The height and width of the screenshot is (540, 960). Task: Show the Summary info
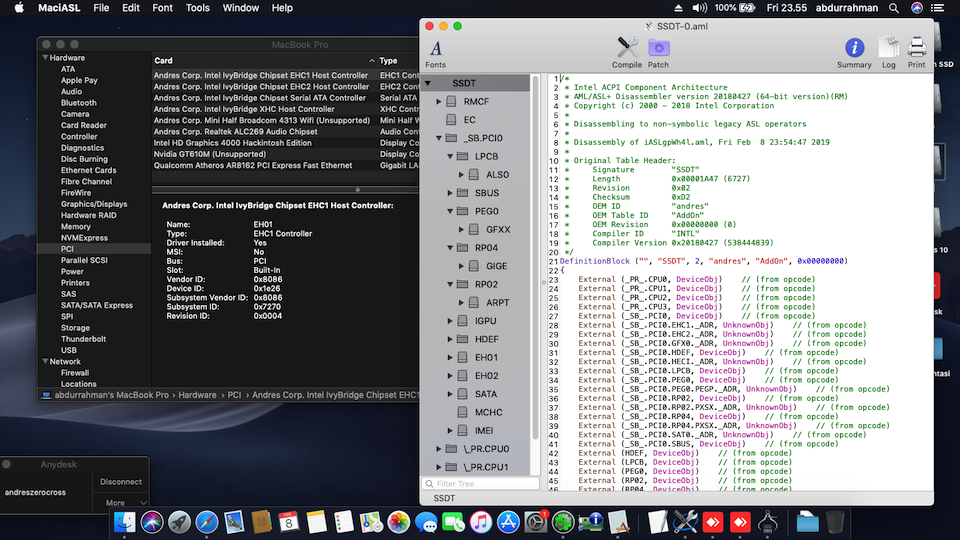[854, 51]
